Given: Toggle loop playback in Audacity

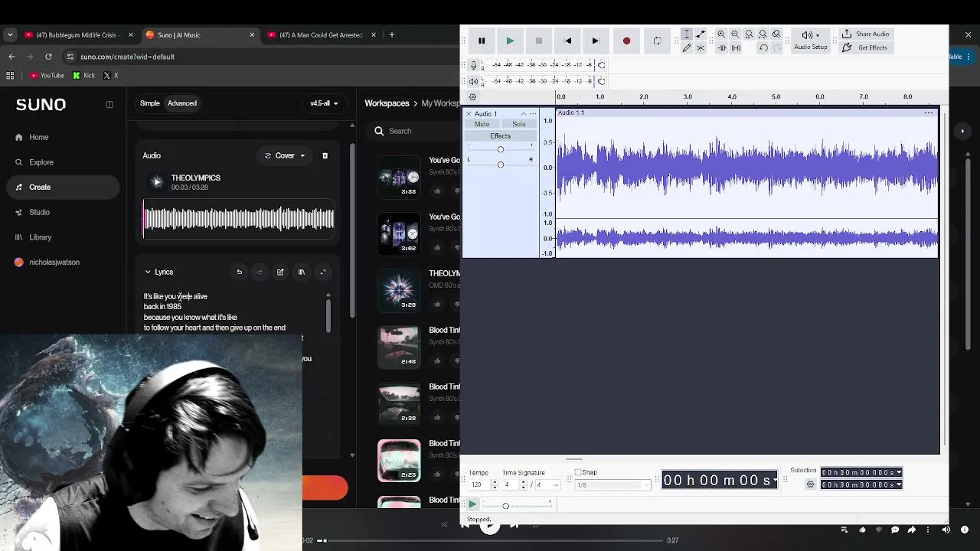Looking at the screenshot, I should point(657,41).
